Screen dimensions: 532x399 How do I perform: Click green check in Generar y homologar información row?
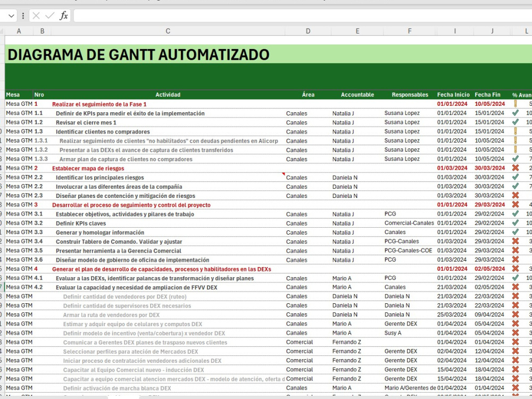(x=516, y=232)
